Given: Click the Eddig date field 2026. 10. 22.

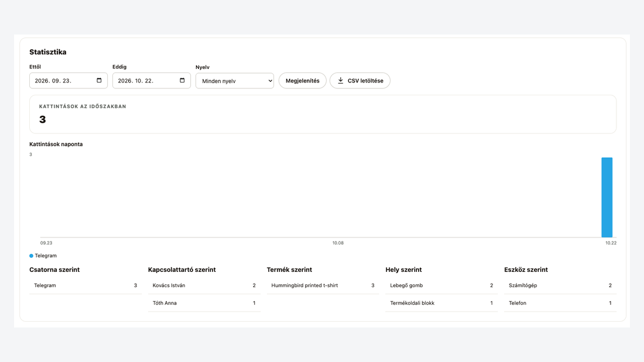Looking at the screenshot, I should pos(151,81).
